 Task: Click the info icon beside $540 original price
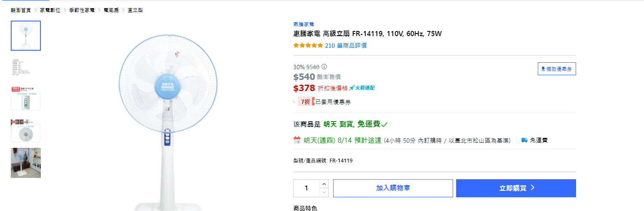click(324, 67)
